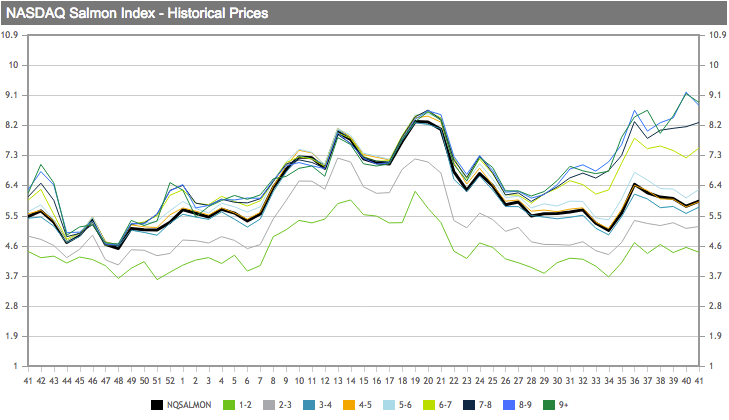Click week 10 on the x-axis

pos(299,381)
